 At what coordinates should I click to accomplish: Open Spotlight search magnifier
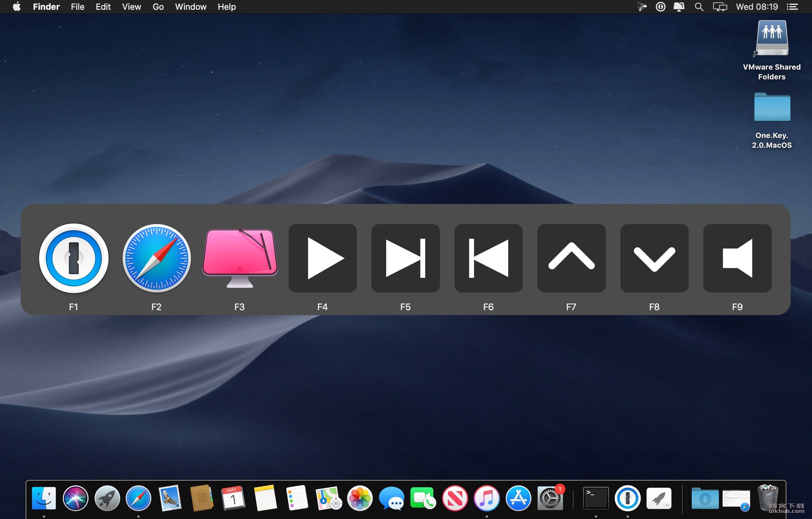pos(699,7)
